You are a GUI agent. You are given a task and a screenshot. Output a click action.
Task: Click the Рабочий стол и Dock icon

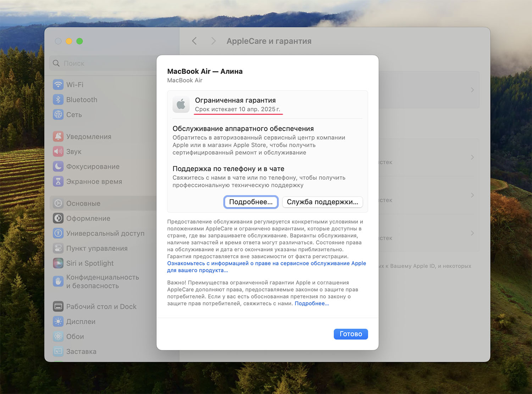coord(58,306)
